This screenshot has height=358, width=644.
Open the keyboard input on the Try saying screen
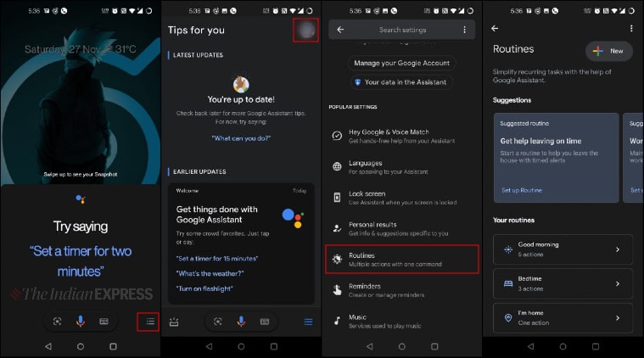[x=104, y=321]
